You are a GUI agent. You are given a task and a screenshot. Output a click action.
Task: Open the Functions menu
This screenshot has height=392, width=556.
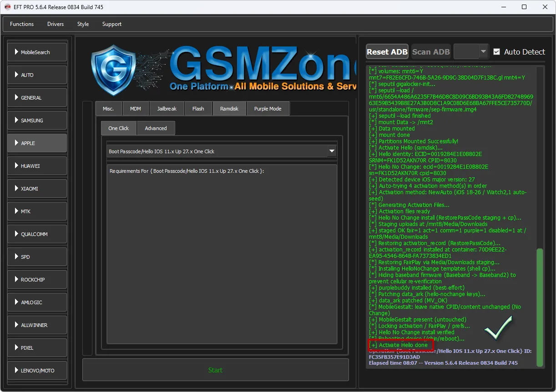(x=22, y=24)
